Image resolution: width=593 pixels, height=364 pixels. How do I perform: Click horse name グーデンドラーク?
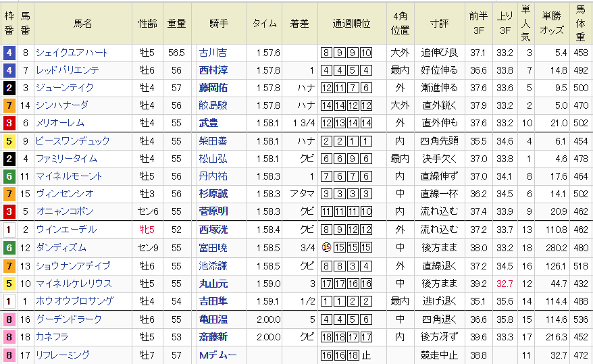click(70, 319)
